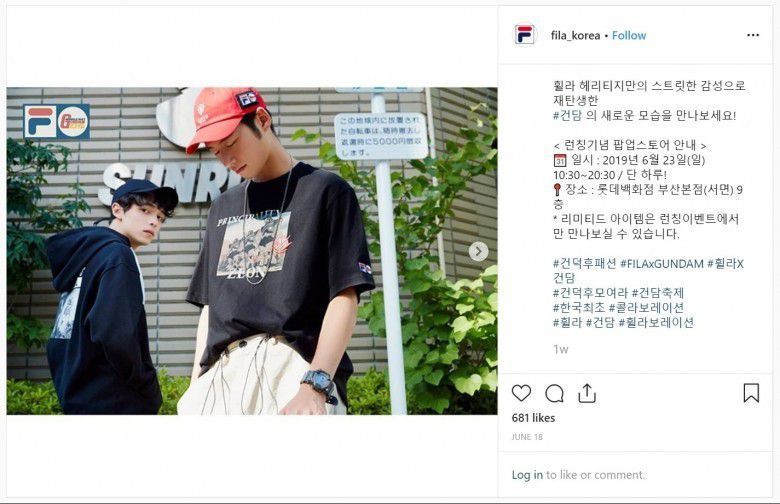View the 681 likes list
The height and width of the screenshot is (504, 780).
click(533, 418)
